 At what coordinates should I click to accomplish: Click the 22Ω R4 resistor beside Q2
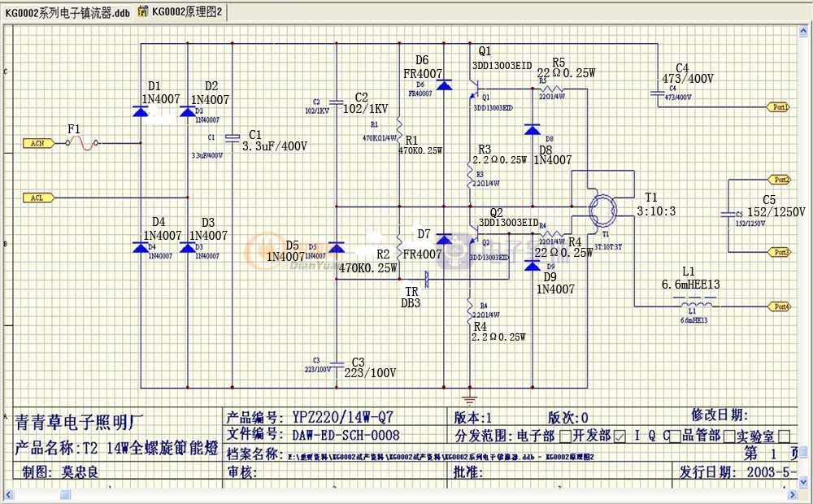(551, 234)
